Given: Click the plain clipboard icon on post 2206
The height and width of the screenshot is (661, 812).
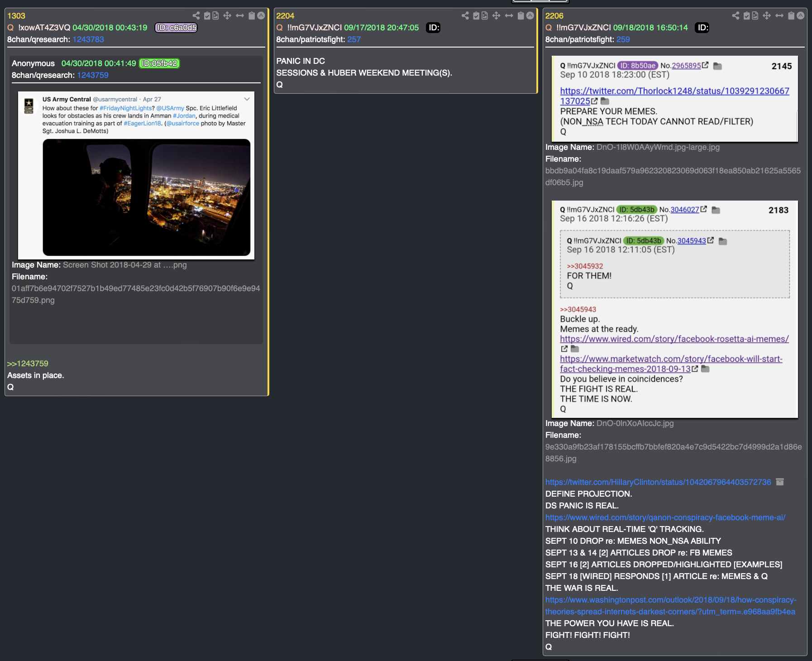Looking at the screenshot, I should pyautogui.click(x=791, y=16).
